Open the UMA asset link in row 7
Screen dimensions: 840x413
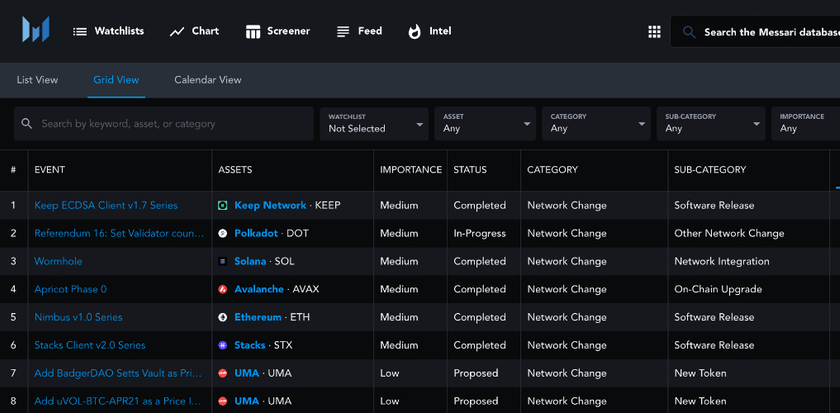click(246, 373)
